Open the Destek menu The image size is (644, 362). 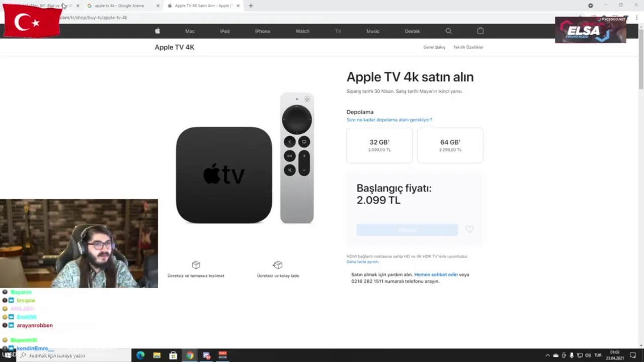pos(412,31)
